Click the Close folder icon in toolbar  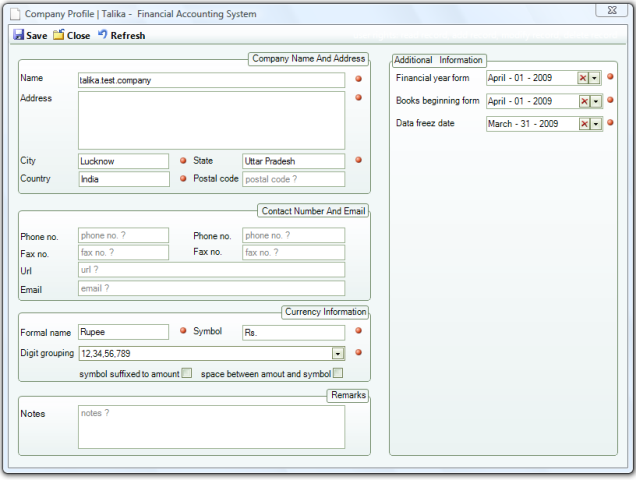(59, 35)
